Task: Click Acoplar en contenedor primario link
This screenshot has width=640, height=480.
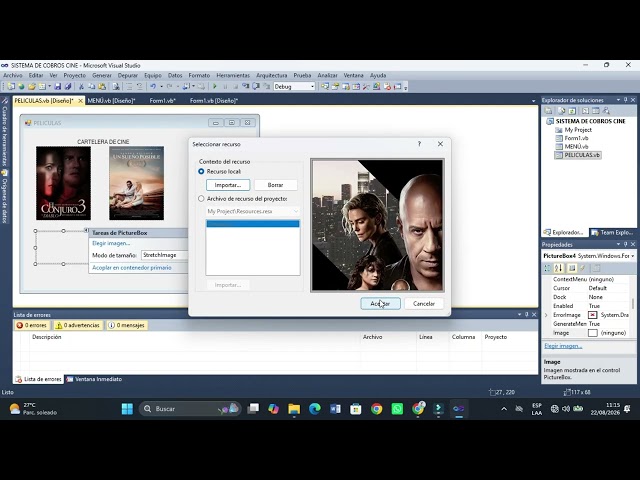Action: point(132,268)
